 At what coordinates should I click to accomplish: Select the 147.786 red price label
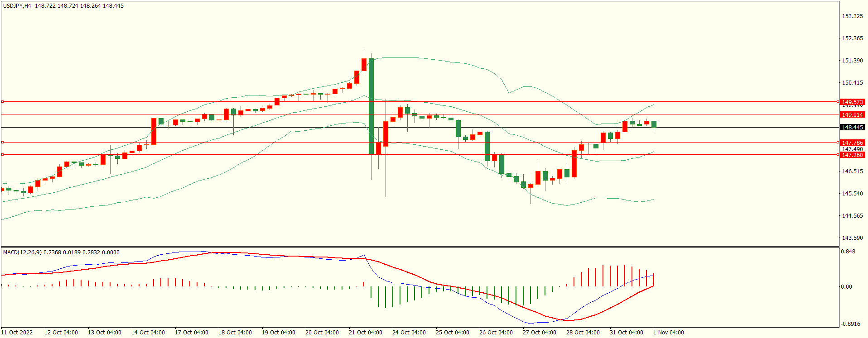852,143
